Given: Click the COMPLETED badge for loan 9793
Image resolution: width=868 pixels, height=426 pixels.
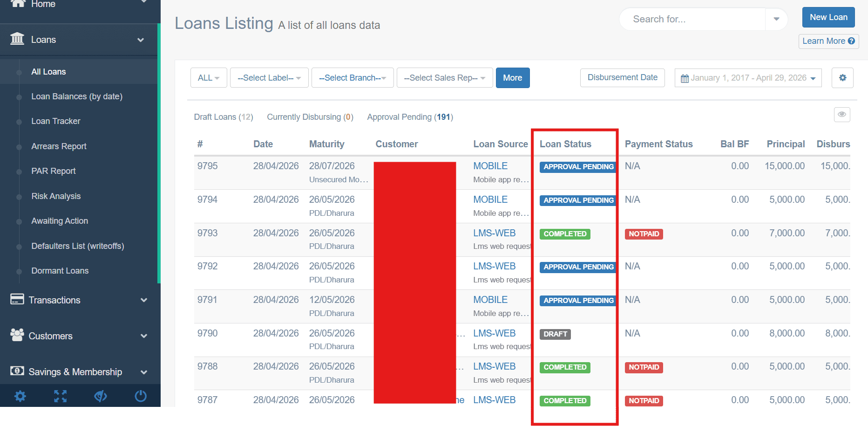Looking at the screenshot, I should pos(565,234).
